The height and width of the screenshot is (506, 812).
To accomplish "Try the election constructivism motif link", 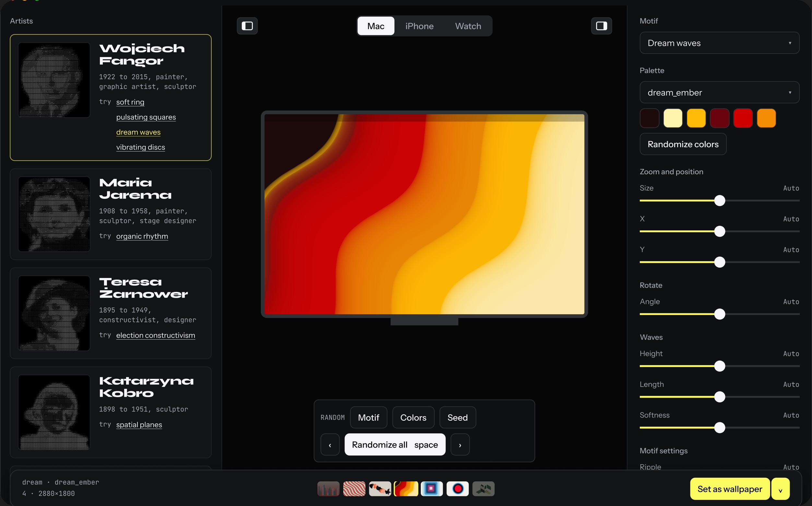I will point(156,335).
